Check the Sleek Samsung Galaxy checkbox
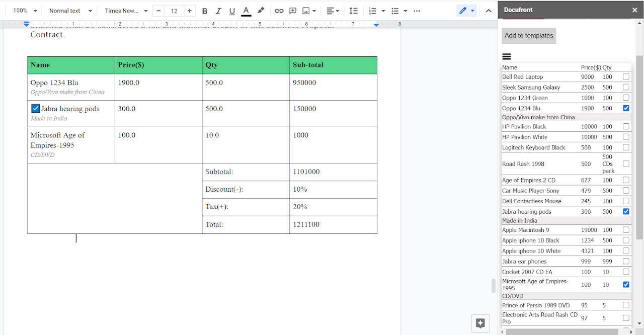The height and width of the screenshot is (335, 644). 626,88
